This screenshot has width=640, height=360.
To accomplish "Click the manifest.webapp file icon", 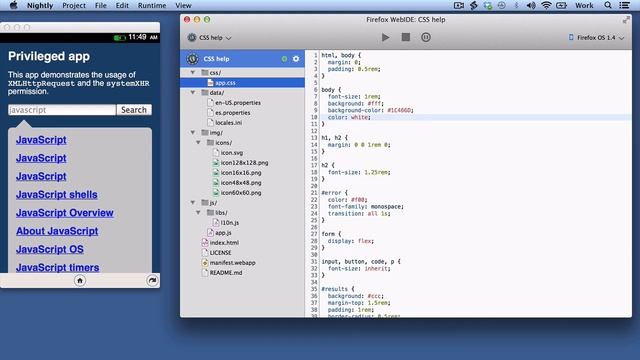I will (x=205, y=262).
